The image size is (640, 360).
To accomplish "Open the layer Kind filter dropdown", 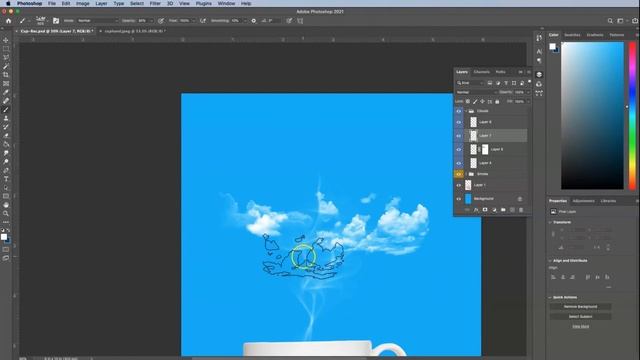I will point(470,83).
